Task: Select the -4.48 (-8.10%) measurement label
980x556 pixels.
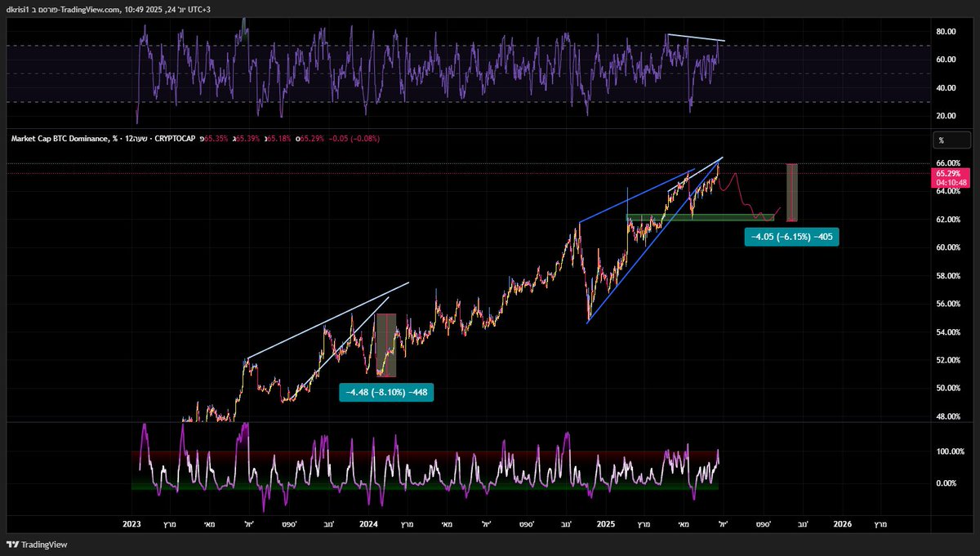Action: (385, 392)
